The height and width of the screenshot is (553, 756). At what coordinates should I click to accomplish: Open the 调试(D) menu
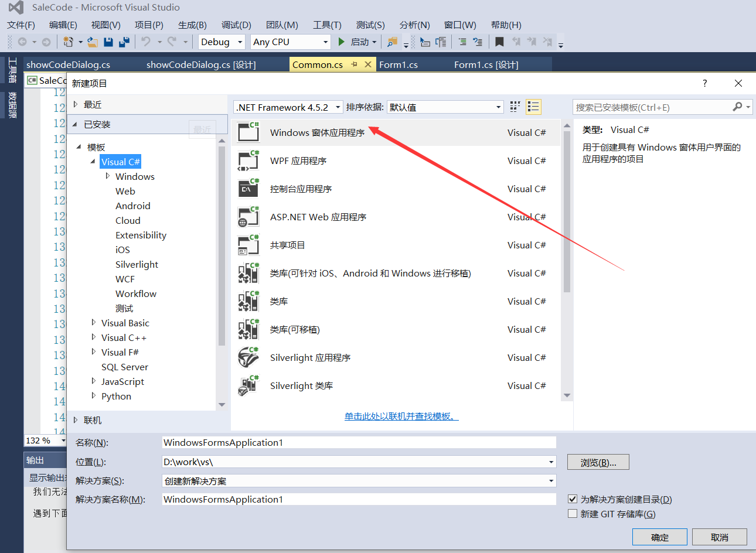236,25
